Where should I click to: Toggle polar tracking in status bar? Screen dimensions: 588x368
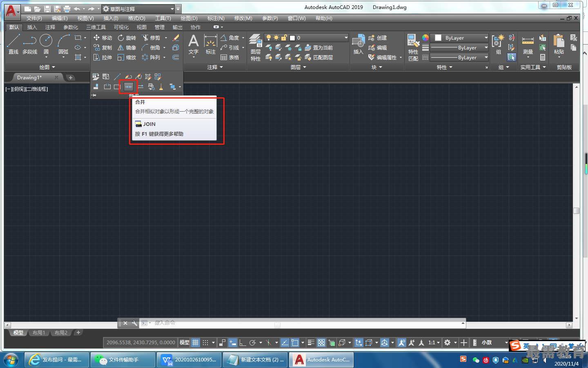pyautogui.click(x=253, y=343)
